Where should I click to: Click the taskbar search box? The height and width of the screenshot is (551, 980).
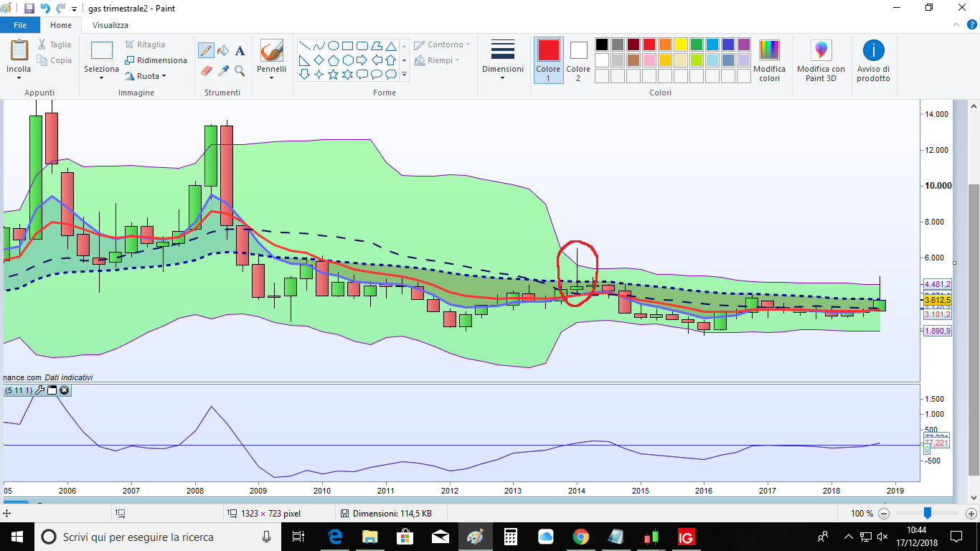pos(159,537)
